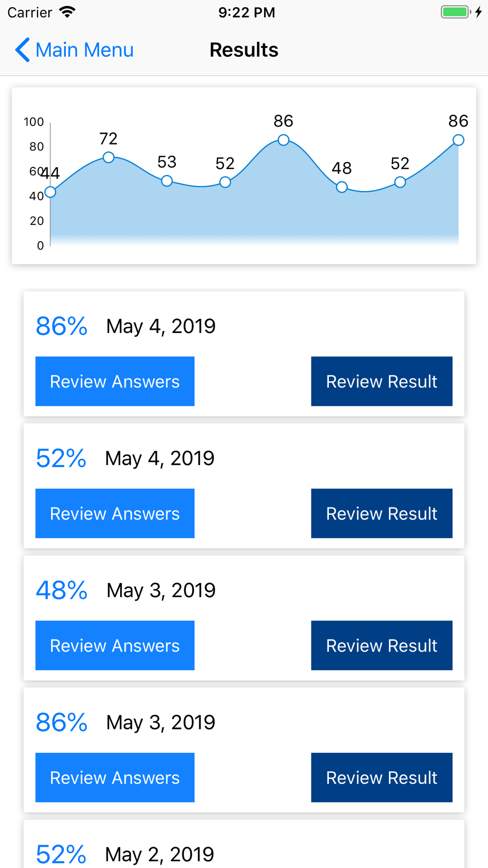Screen dimensions: 488x868
Task: Tap the battery indicator icon
Action: coord(456,12)
